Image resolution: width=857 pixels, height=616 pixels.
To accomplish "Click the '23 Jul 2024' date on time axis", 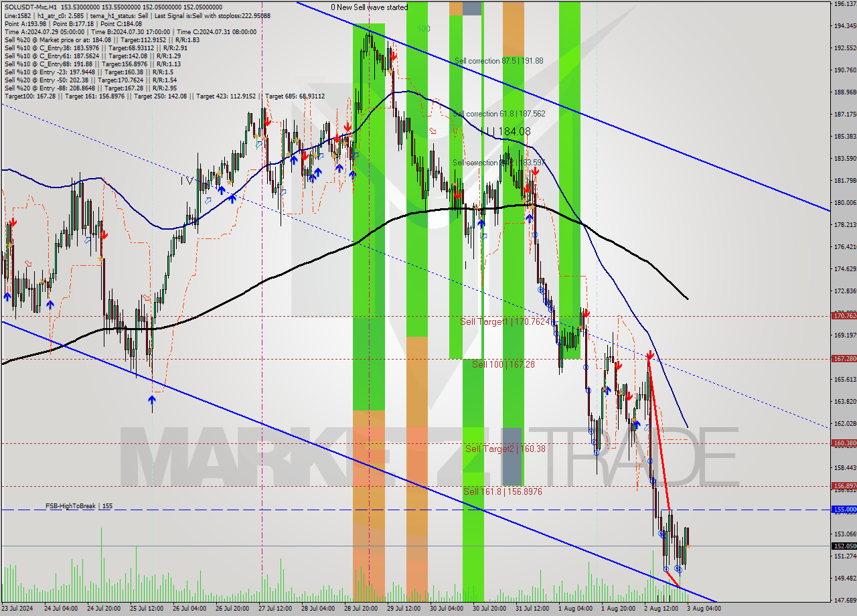I will [x=17, y=609].
